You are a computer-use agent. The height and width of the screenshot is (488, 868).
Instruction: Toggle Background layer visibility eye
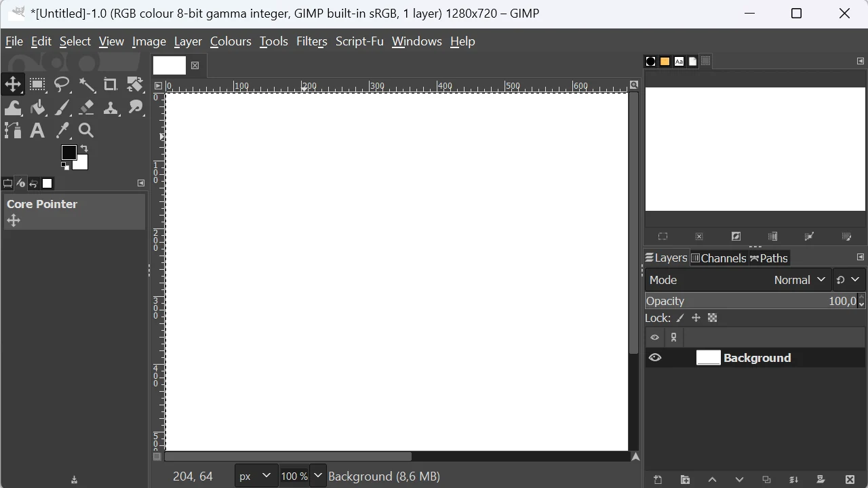(655, 358)
